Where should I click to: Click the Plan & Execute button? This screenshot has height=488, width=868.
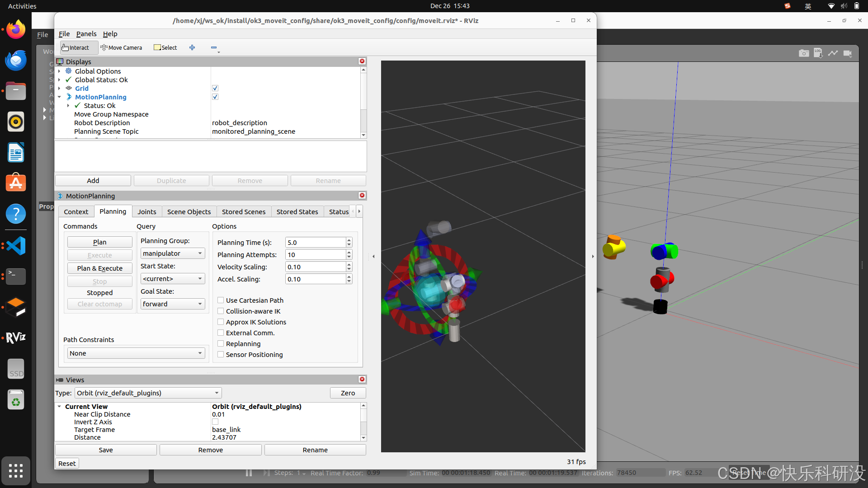click(99, 268)
